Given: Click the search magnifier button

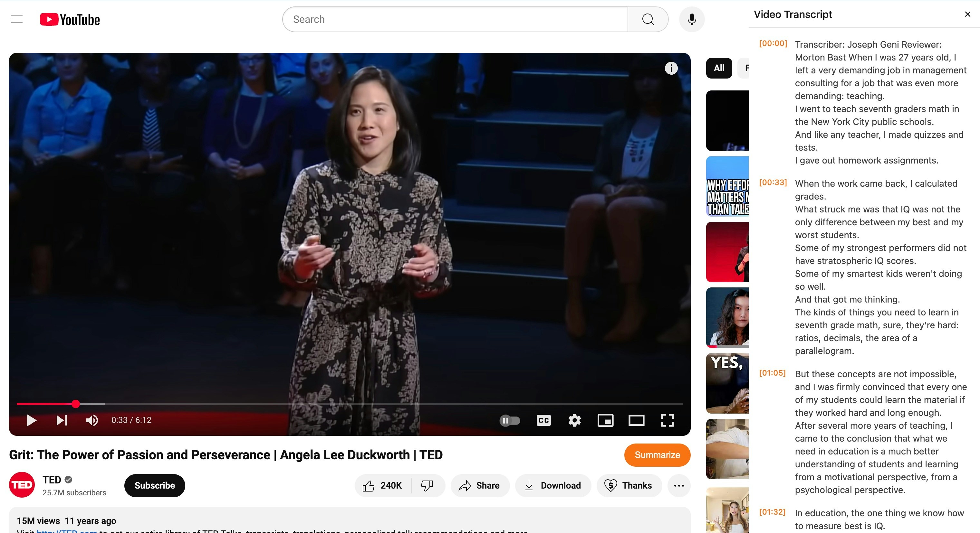Looking at the screenshot, I should click(x=648, y=19).
